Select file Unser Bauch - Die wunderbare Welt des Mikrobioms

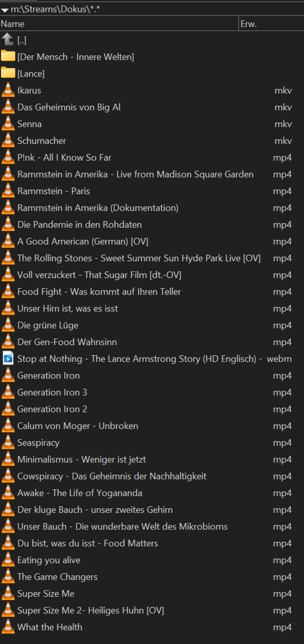122,526
